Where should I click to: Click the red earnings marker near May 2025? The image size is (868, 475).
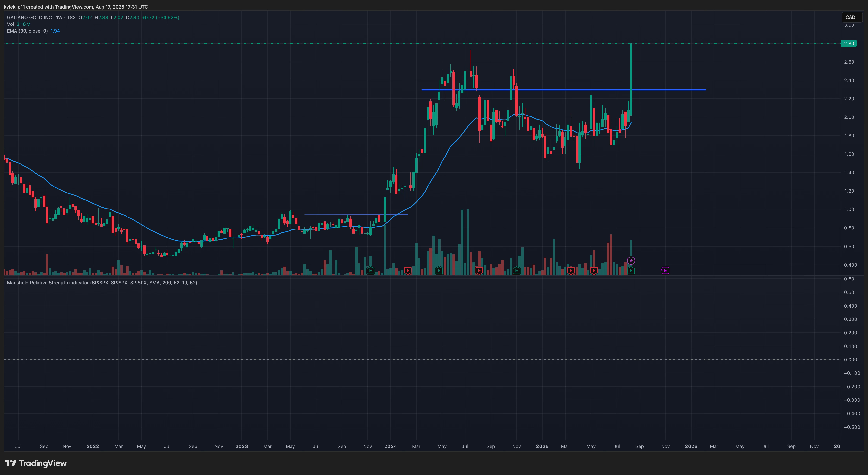[x=594, y=270]
